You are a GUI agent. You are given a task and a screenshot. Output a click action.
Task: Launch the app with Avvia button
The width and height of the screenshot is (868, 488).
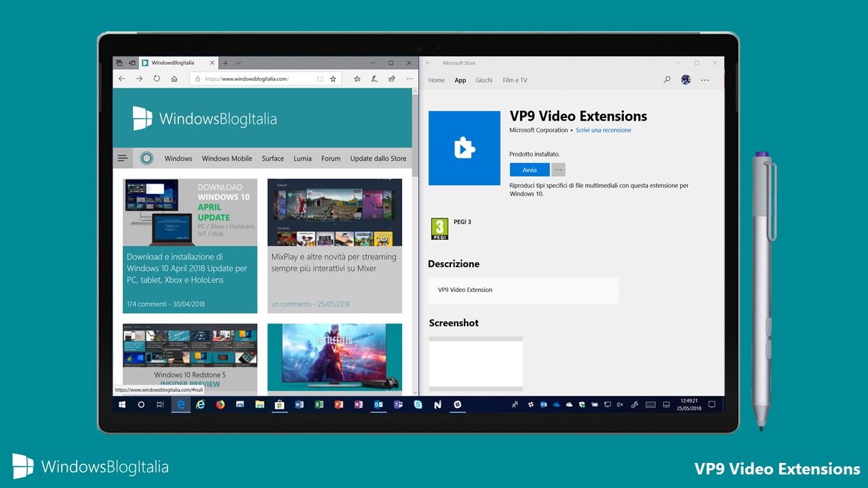[530, 169]
